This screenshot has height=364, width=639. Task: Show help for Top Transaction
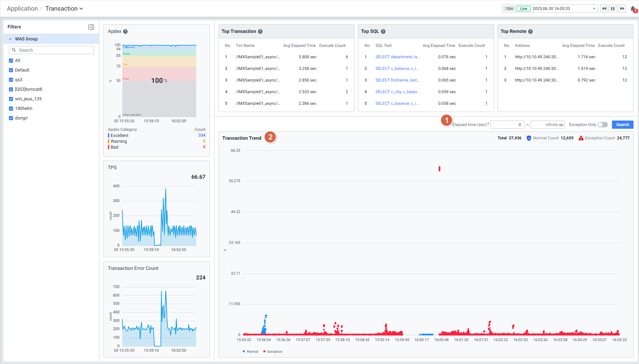tap(260, 32)
